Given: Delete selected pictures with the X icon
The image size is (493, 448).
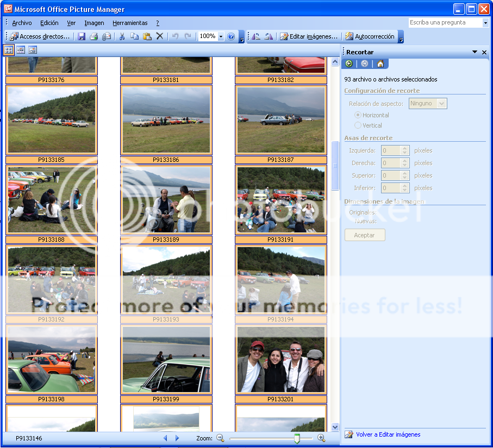Looking at the screenshot, I should 160,36.
